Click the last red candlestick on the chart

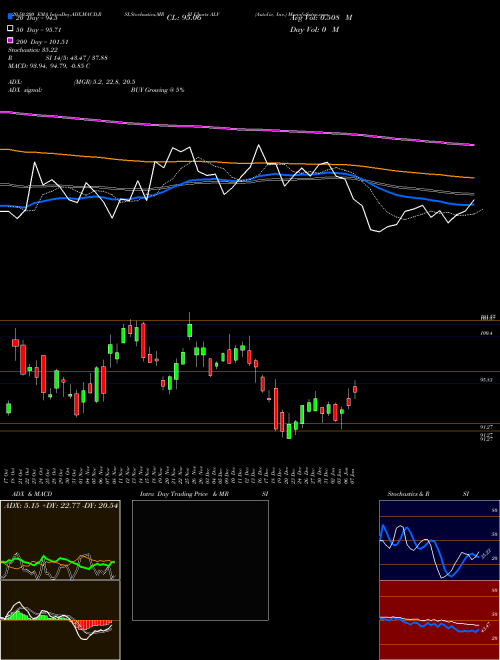(355, 389)
